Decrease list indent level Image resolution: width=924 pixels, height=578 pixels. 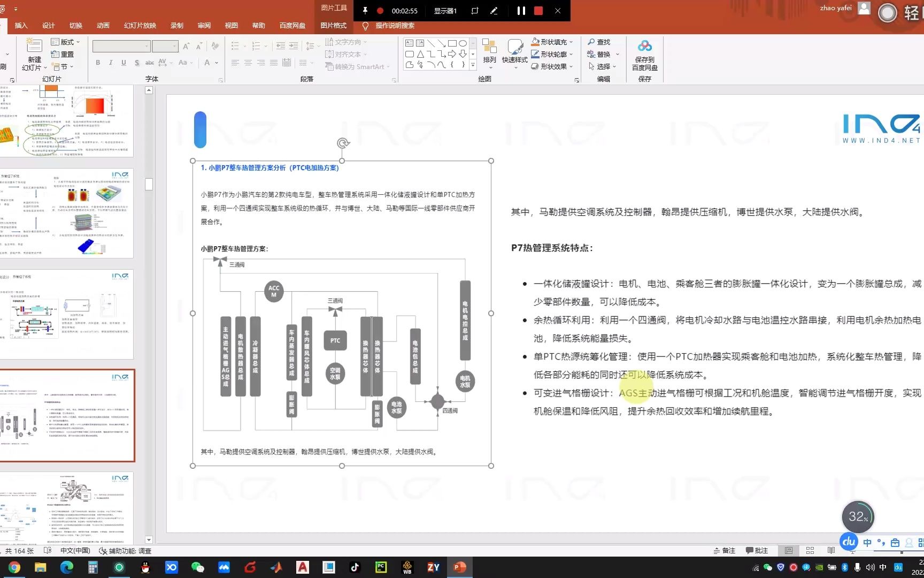coord(281,47)
